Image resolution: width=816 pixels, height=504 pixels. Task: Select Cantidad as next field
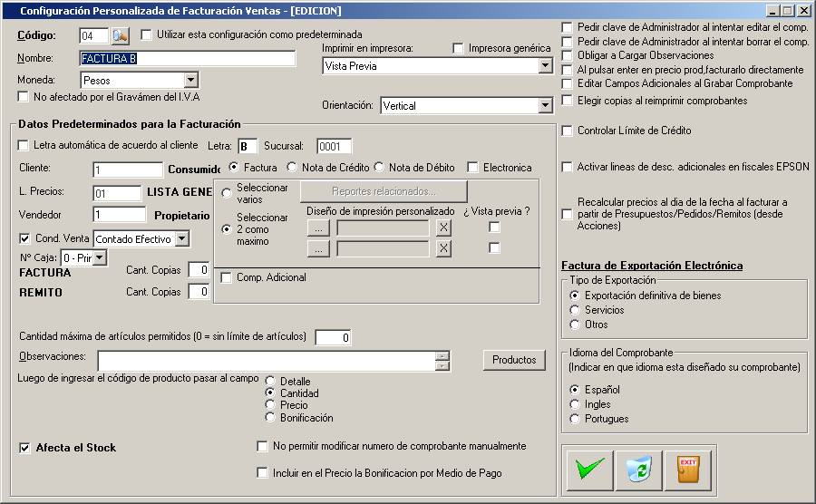point(269,393)
